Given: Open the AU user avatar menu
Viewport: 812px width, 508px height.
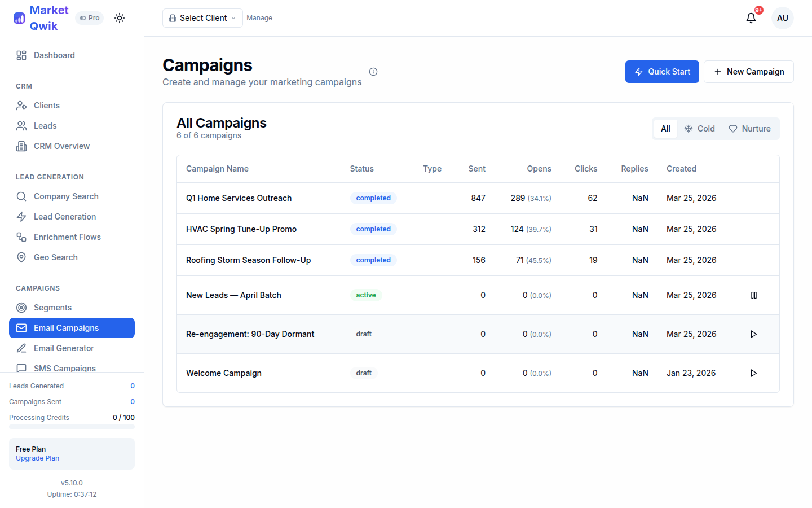Looking at the screenshot, I should (x=783, y=17).
